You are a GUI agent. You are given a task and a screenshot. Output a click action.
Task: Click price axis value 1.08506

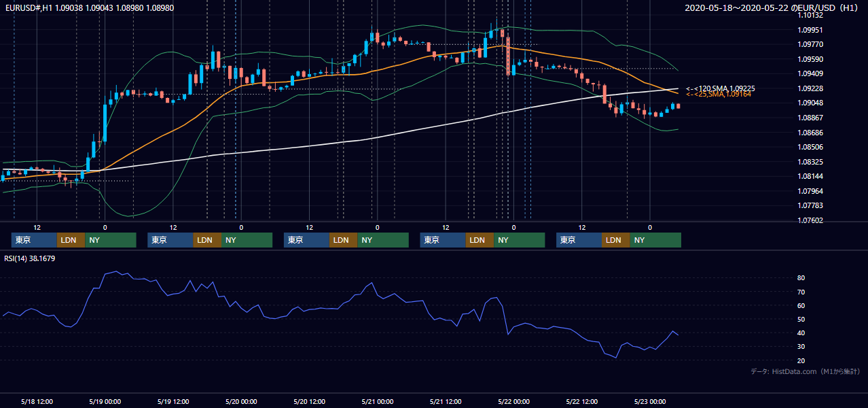click(x=810, y=147)
